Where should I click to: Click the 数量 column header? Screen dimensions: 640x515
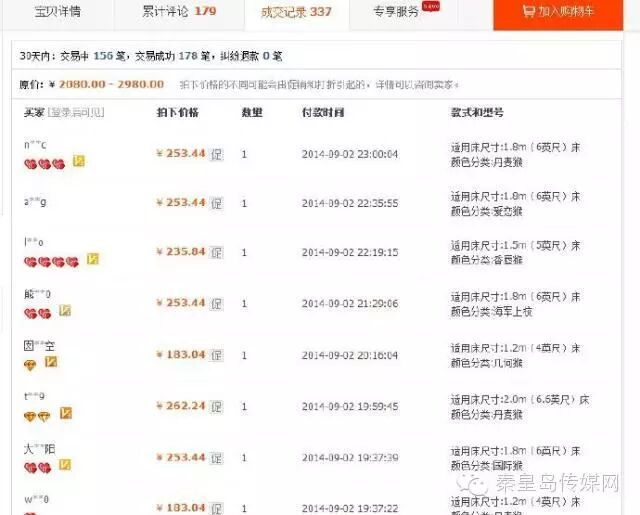[x=252, y=112]
